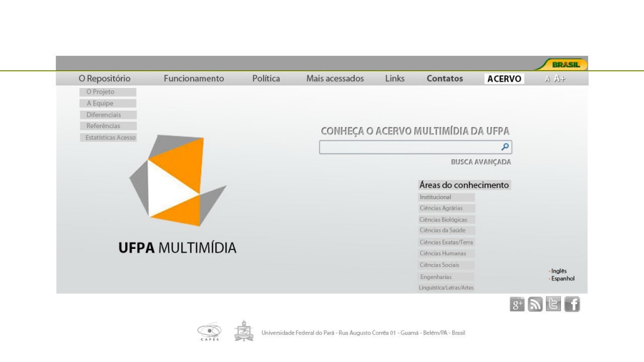Image resolution: width=644 pixels, height=362 pixels.
Task: Switch language to Inglês
Action: [x=558, y=271]
